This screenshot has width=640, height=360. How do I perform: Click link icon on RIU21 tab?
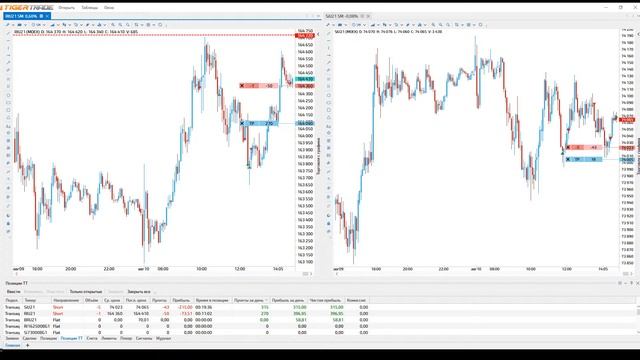coord(42,16)
